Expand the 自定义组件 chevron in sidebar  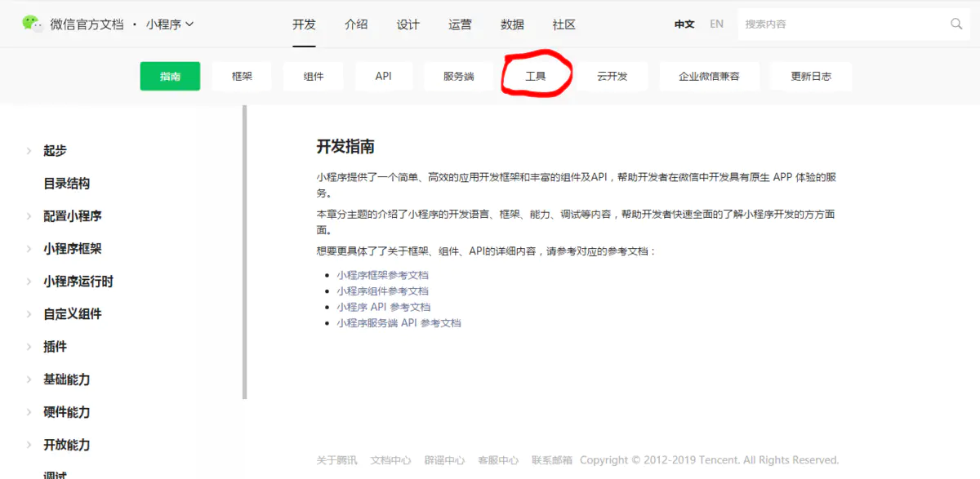[29, 314]
